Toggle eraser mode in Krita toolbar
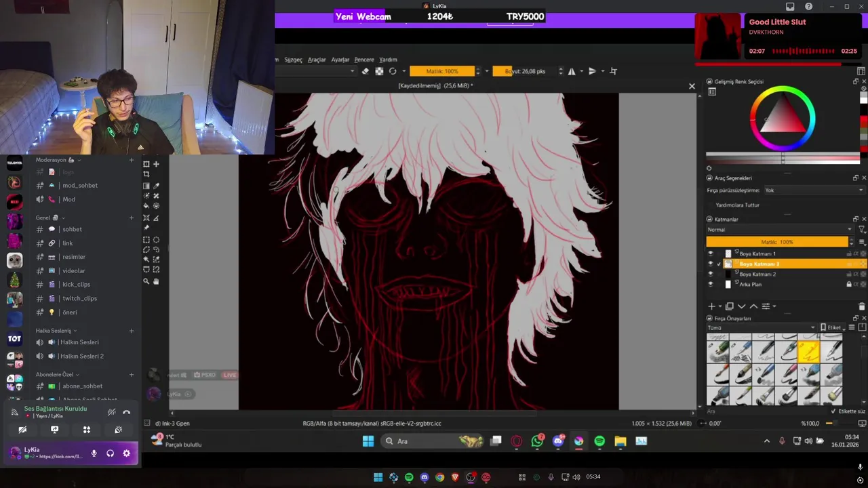This screenshot has height=488, width=868. click(366, 71)
